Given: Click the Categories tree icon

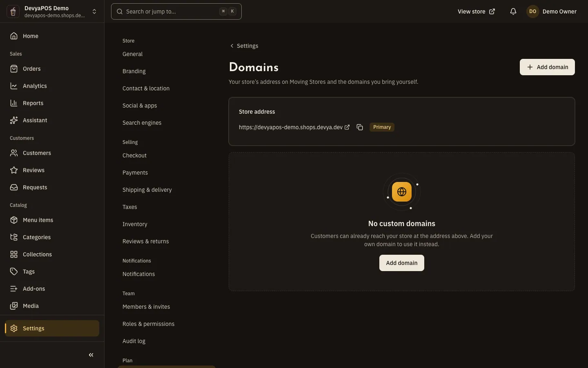Looking at the screenshot, I should click(14, 237).
